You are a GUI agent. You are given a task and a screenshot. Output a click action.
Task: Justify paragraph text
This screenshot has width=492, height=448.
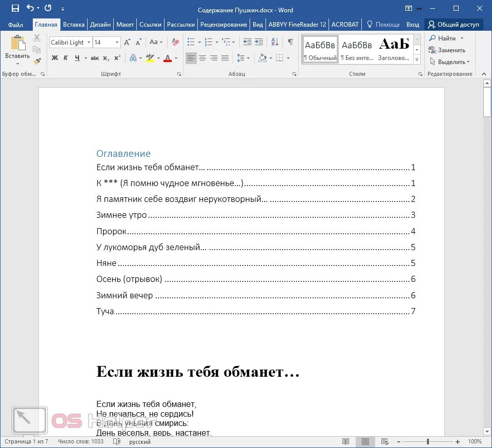[225, 58]
